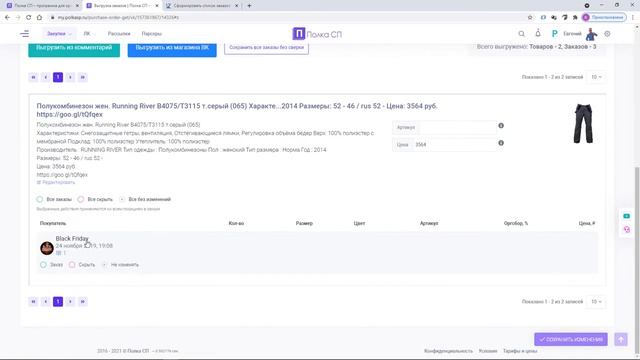Select the Все скрыть radio option
This screenshot has height=360, width=640.
[x=81, y=199]
